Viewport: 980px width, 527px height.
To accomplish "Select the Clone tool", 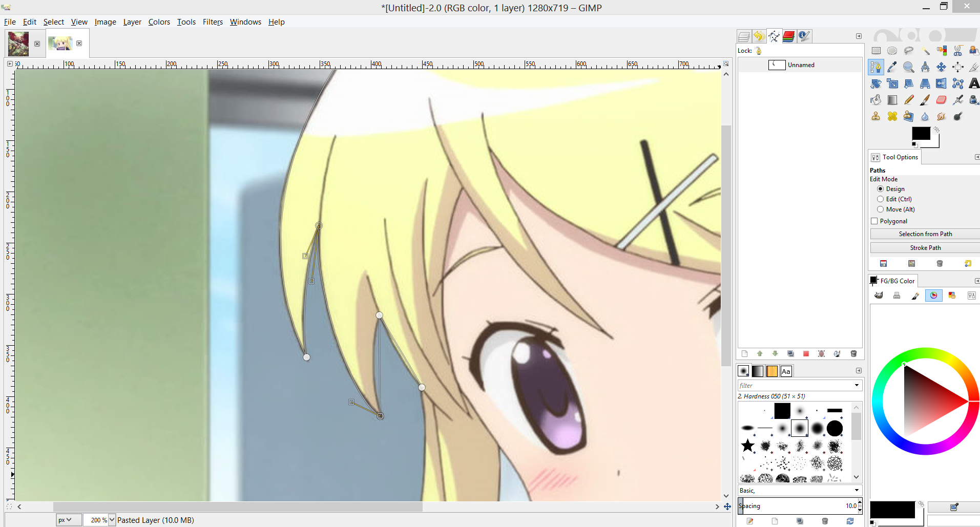I will tap(876, 116).
